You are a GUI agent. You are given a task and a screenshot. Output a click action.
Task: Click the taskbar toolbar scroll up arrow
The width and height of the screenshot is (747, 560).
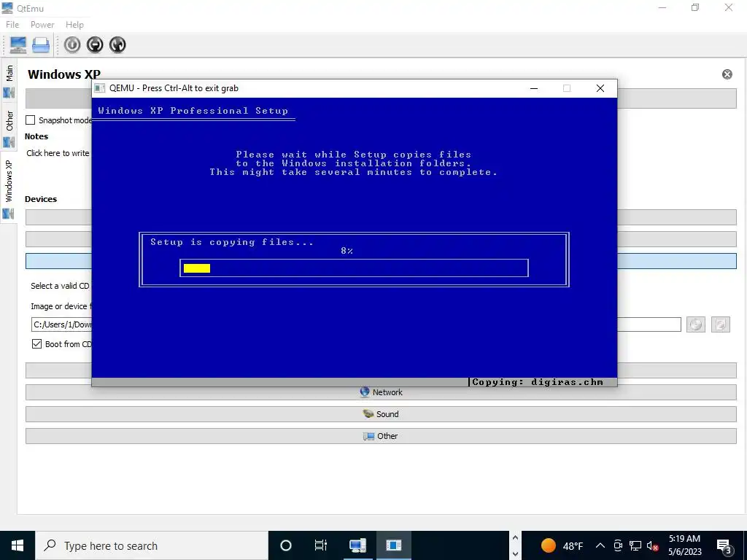click(515, 537)
